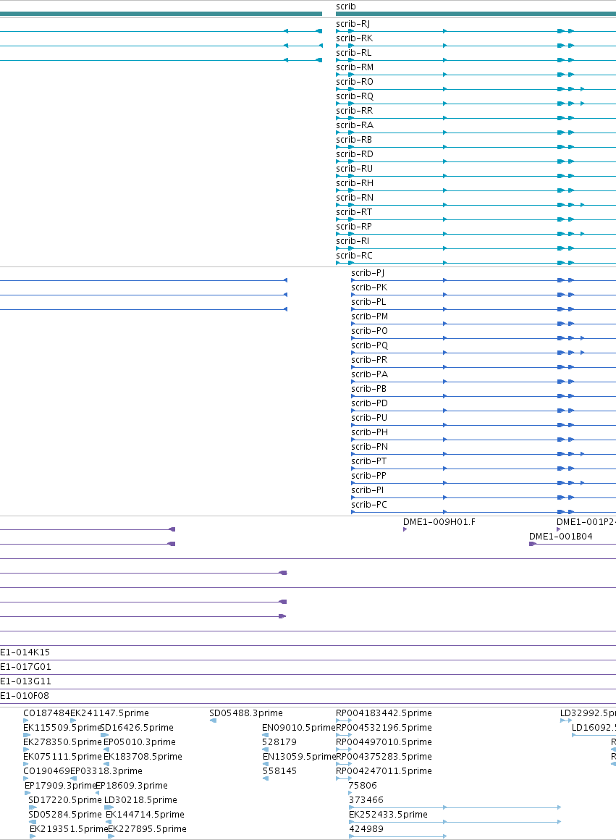616x840 pixels.
Task: Select EST SD17220.5prime
Action: coord(65,800)
